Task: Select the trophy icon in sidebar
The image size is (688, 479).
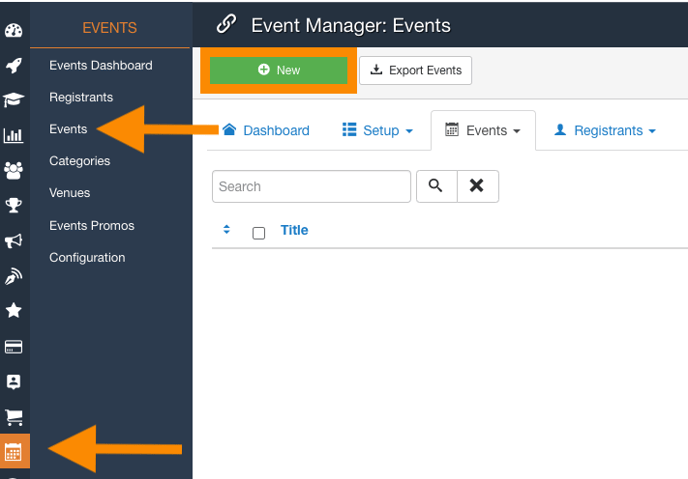Action: 14,205
